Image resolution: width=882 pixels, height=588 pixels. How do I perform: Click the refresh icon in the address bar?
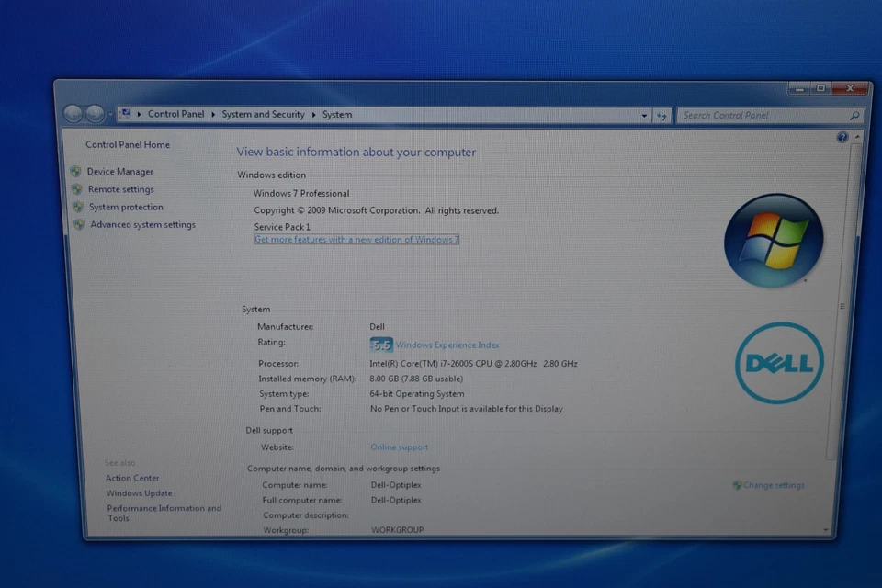point(663,115)
